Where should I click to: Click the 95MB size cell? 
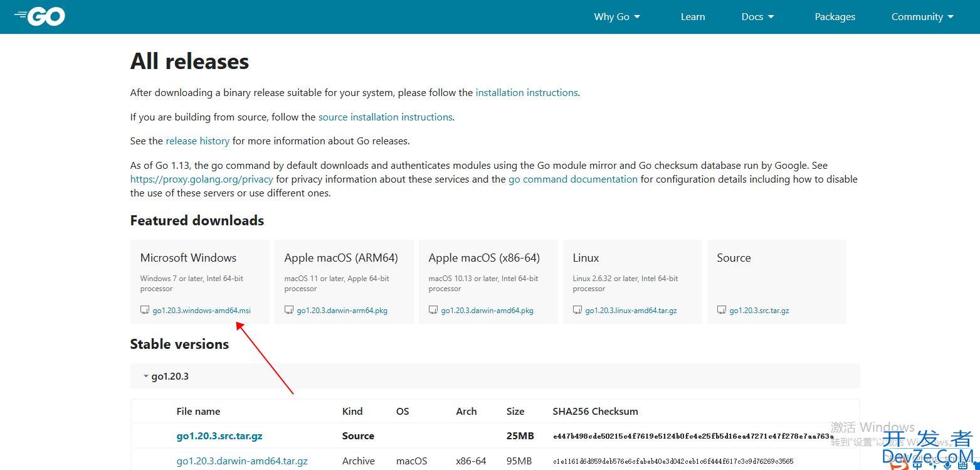(519, 461)
